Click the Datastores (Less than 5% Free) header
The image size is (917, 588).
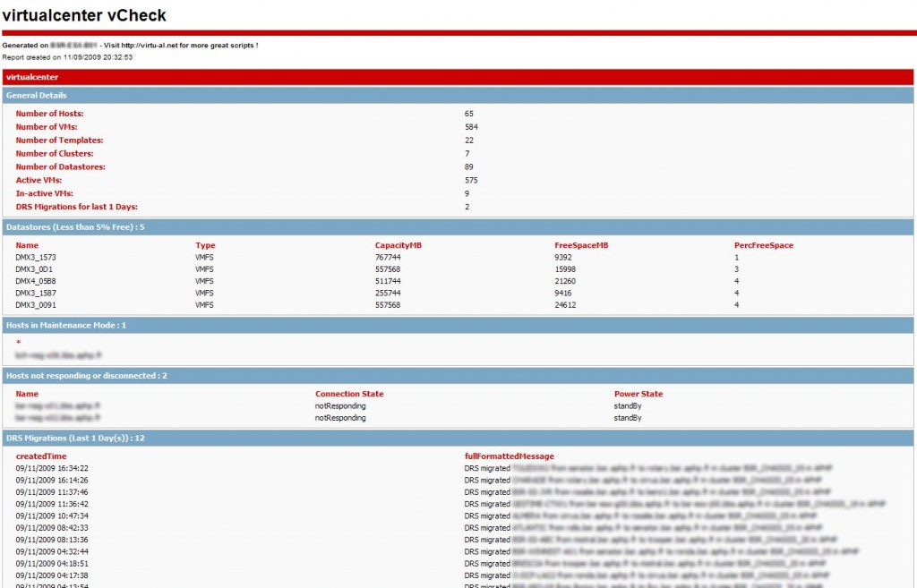(x=458, y=226)
